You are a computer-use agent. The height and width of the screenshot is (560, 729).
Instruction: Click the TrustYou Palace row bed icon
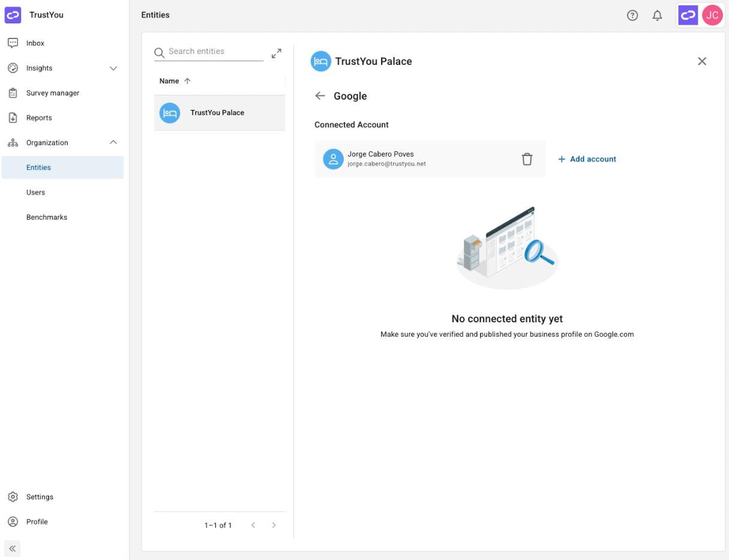[170, 113]
